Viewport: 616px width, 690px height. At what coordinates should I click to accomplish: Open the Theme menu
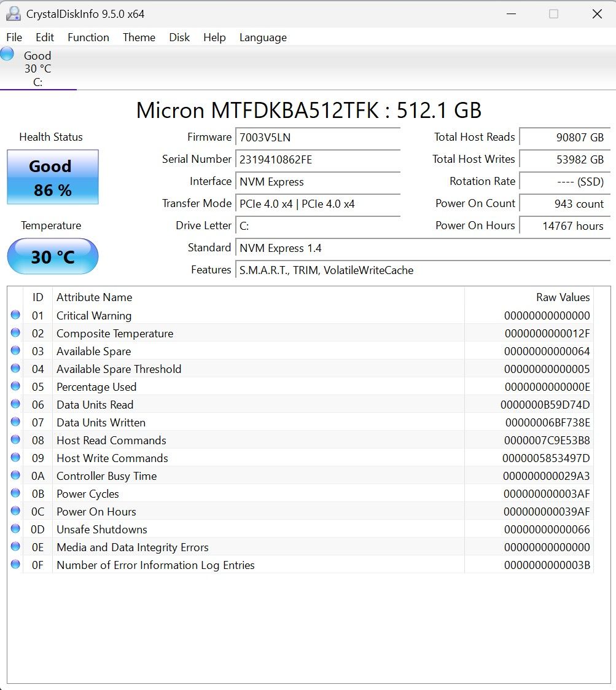[139, 37]
